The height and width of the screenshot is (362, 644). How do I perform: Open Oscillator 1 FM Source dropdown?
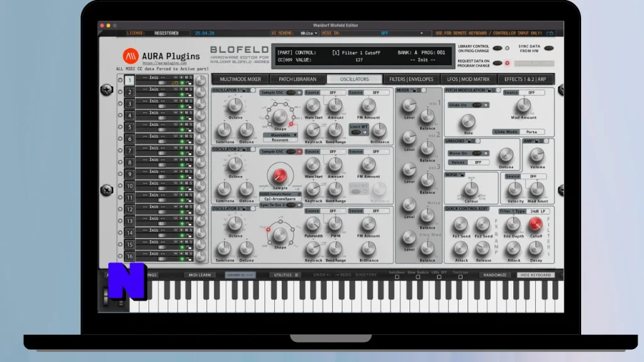[376, 93]
